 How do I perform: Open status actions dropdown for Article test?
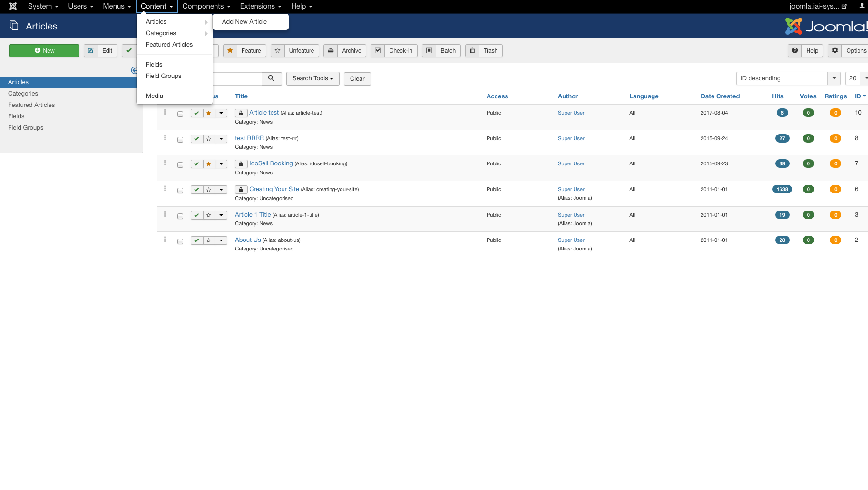pos(221,113)
